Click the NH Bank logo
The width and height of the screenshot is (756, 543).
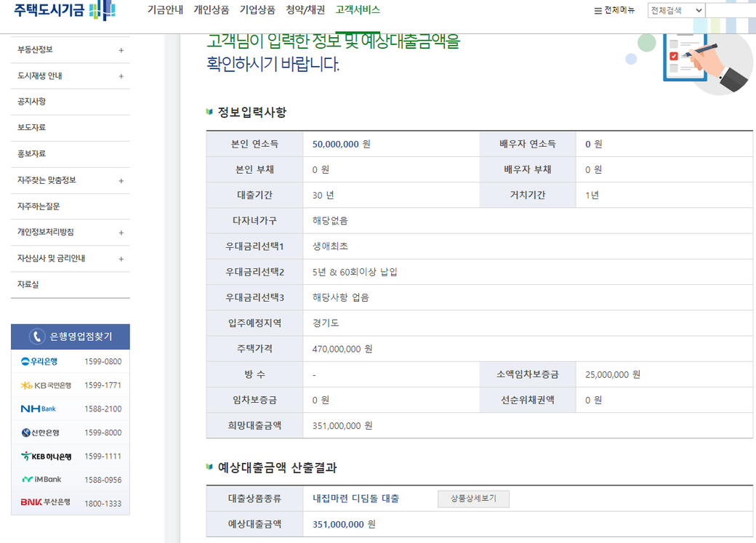pyautogui.click(x=39, y=409)
